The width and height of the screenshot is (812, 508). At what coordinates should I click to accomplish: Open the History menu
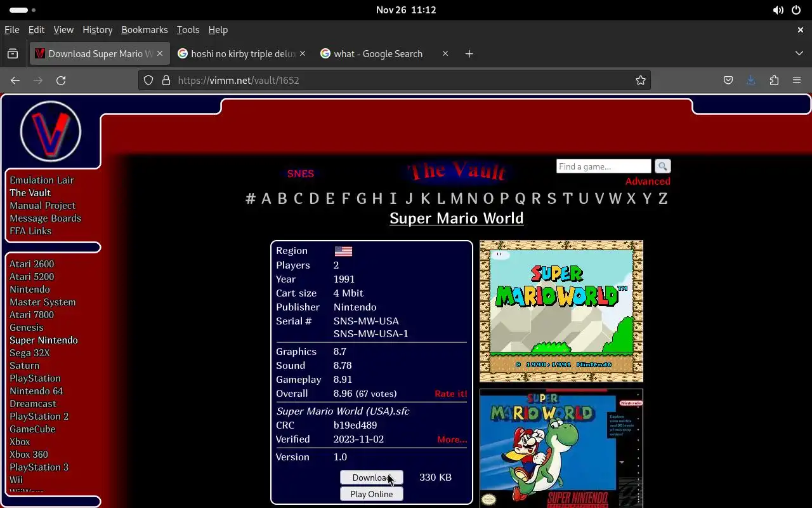(x=97, y=30)
